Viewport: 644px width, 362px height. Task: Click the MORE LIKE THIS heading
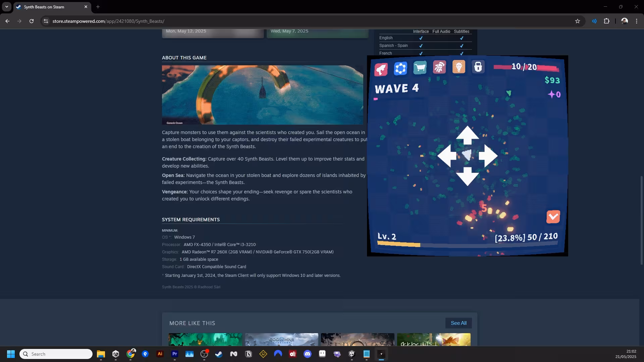192,323
